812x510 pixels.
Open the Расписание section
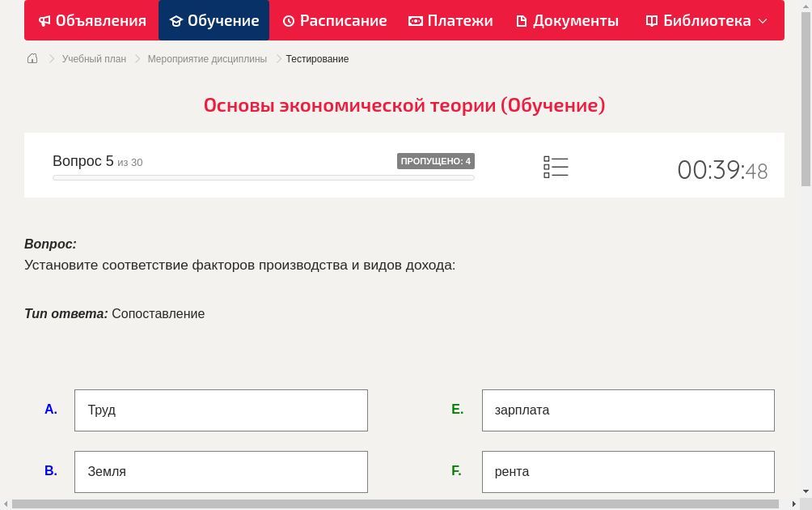pyautogui.click(x=334, y=20)
